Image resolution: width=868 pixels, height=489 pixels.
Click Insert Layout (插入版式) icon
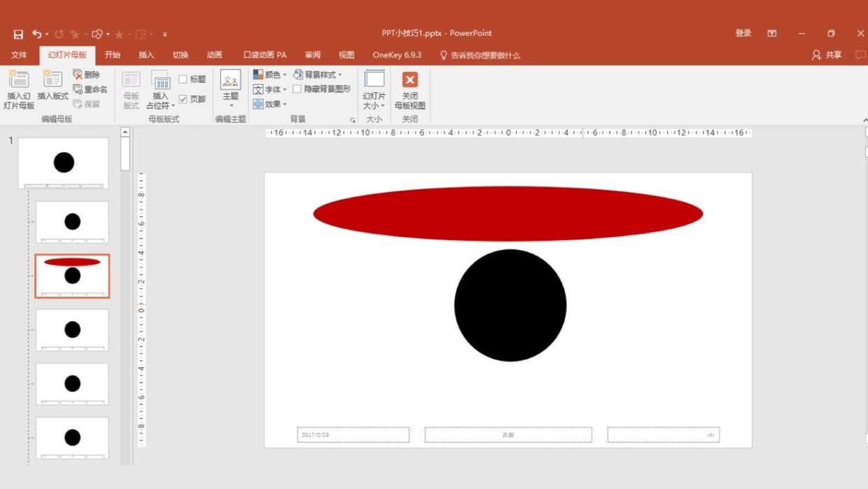(x=52, y=80)
